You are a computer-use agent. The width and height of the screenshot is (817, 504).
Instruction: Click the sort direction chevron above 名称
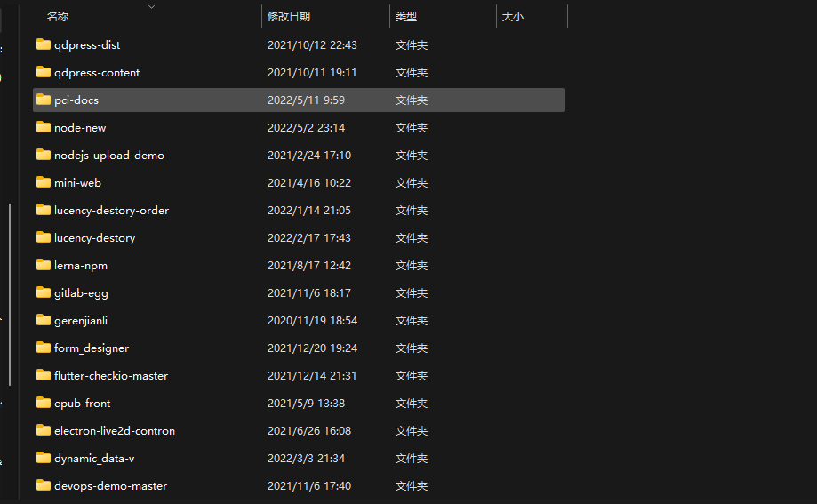point(152,7)
